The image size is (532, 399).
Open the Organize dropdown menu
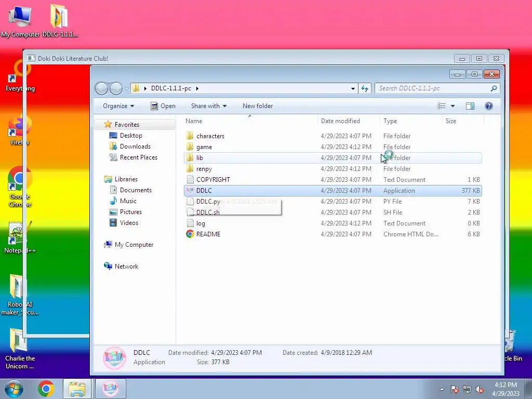(118, 106)
